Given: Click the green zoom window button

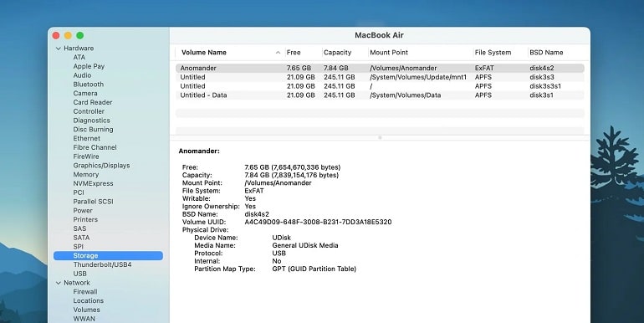Looking at the screenshot, I should (x=80, y=36).
